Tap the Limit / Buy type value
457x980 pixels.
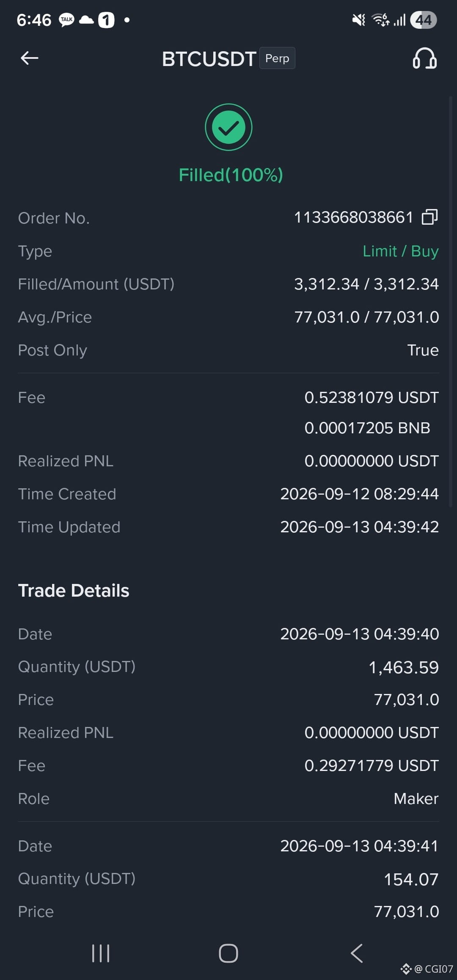401,251
